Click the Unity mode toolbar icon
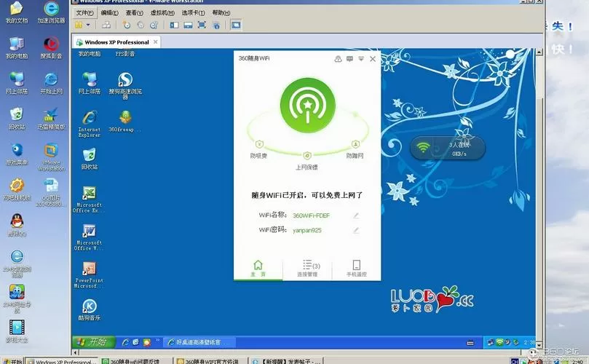Screen dimensions: 589x364 coord(216,25)
